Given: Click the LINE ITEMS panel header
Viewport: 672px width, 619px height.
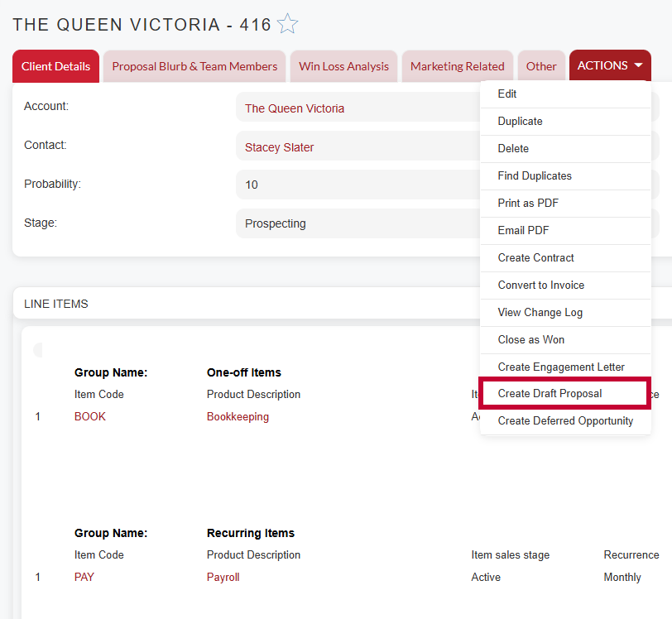Looking at the screenshot, I should point(55,304).
